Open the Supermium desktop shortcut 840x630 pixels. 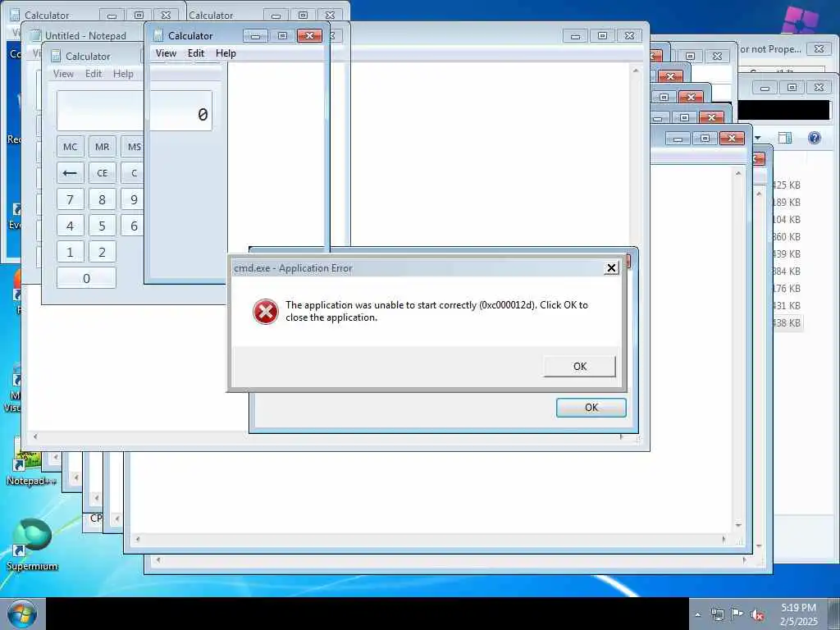pos(32,544)
